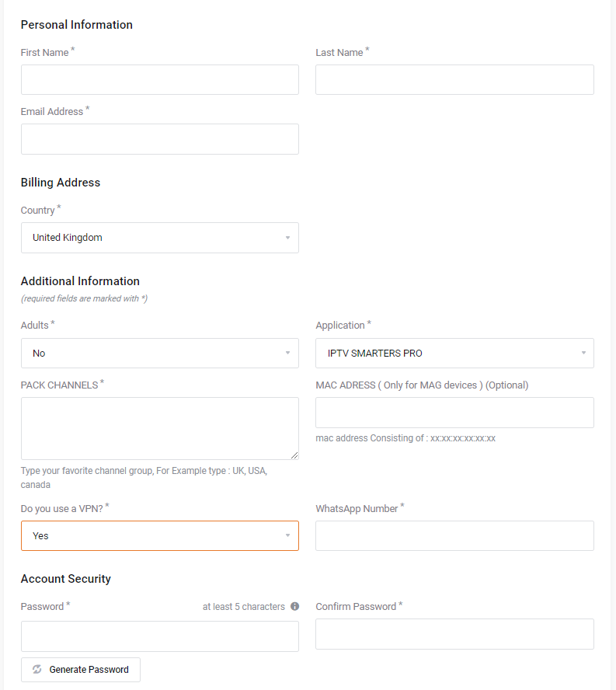Click the Email Address label
The height and width of the screenshot is (690, 616).
(x=52, y=112)
